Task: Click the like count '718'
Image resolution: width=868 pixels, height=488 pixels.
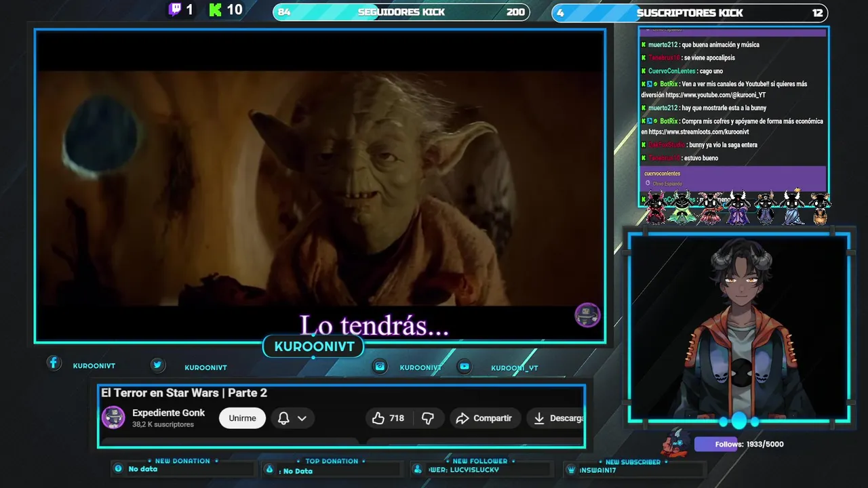Action: (x=397, y=418)
